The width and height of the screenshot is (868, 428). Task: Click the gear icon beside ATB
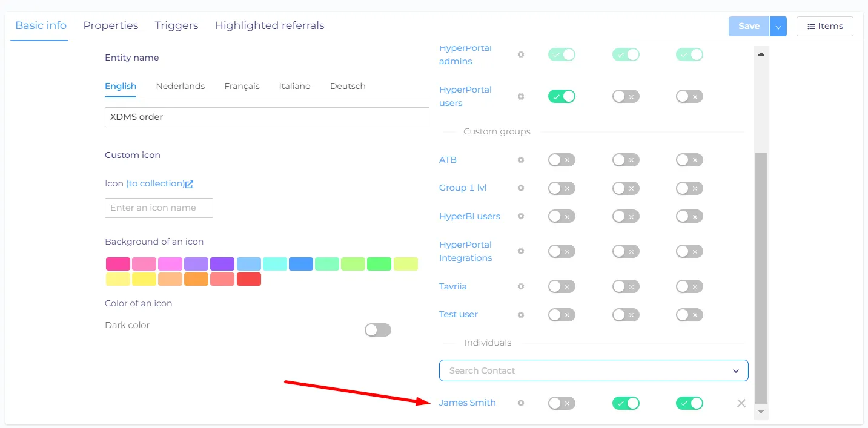(520, 160)
